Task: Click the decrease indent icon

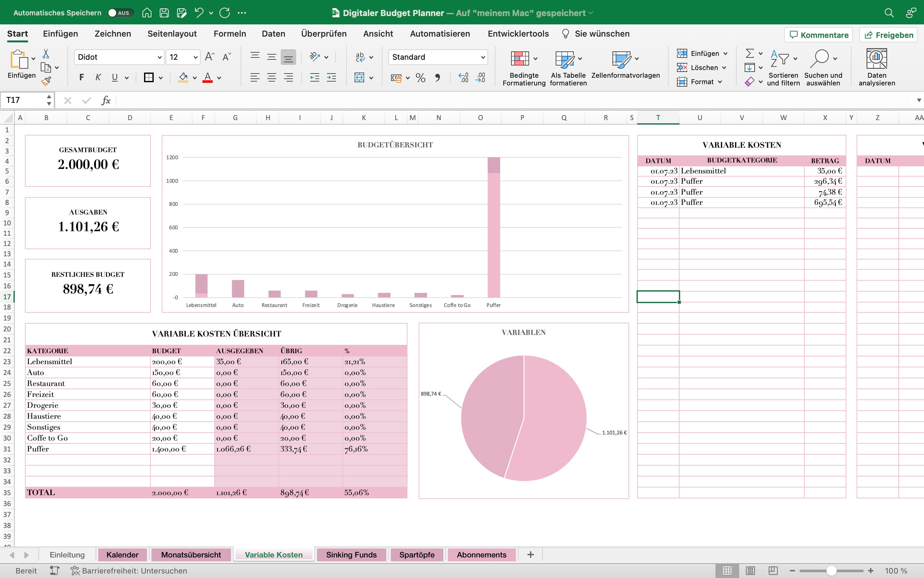Action: 315,78
